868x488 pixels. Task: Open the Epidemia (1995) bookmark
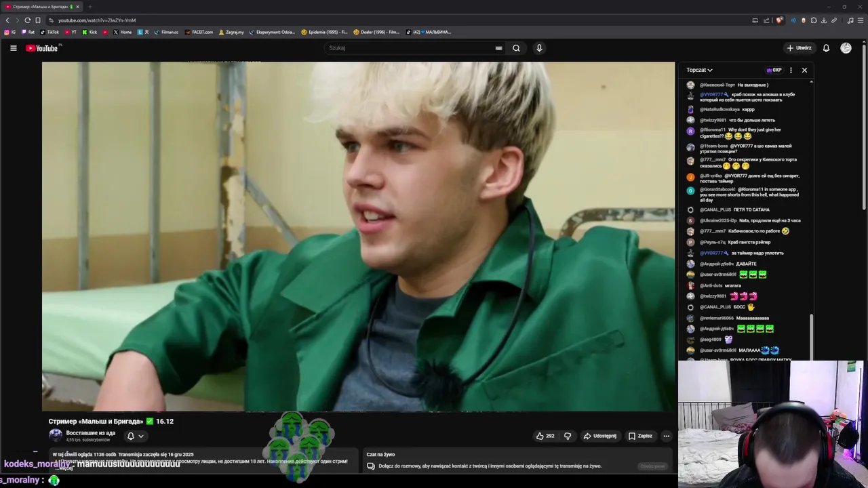(x=324, y=32)
